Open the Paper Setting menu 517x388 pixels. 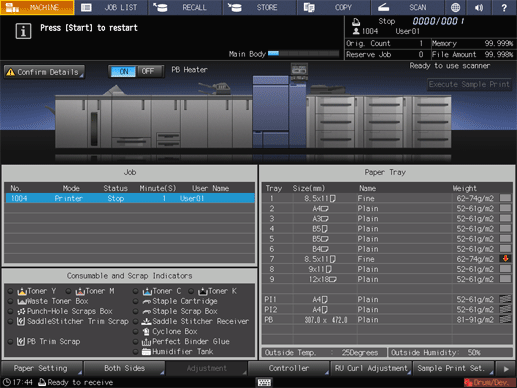pos(42,368)
